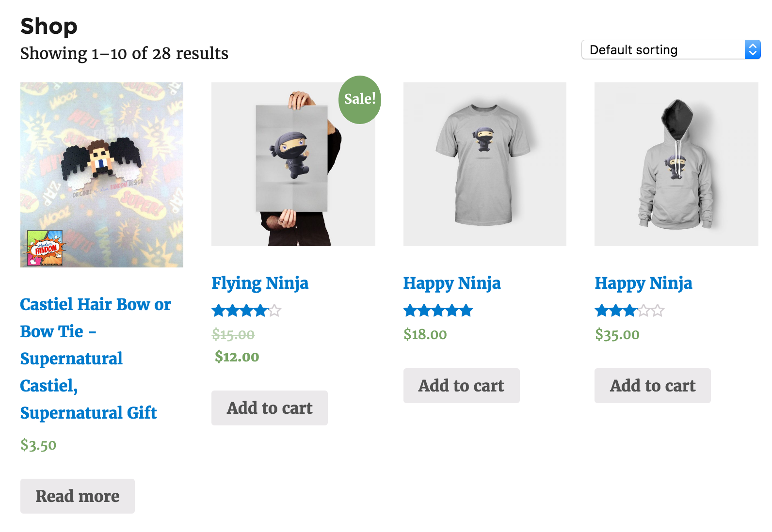Screen dimensions: 772x532
Task: Click the sorting dropdown's blue arrow stepper
Action: [752, 50]
